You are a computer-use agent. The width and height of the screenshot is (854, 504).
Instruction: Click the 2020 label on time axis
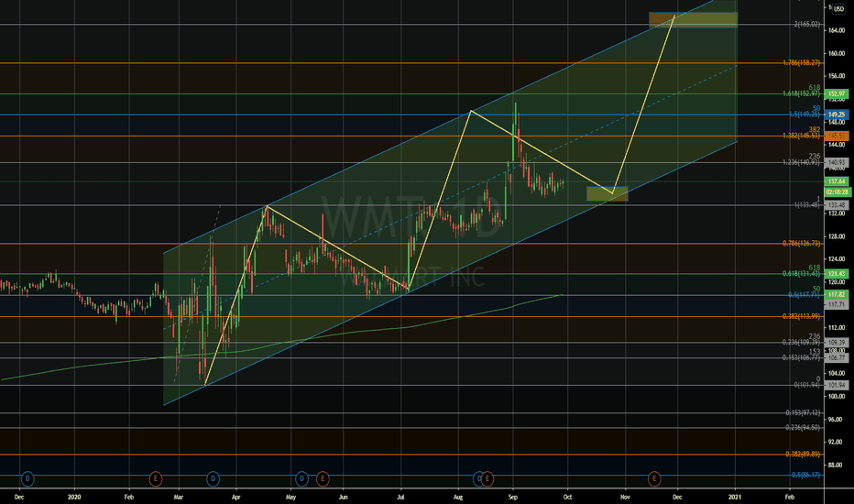coord(74,497)
